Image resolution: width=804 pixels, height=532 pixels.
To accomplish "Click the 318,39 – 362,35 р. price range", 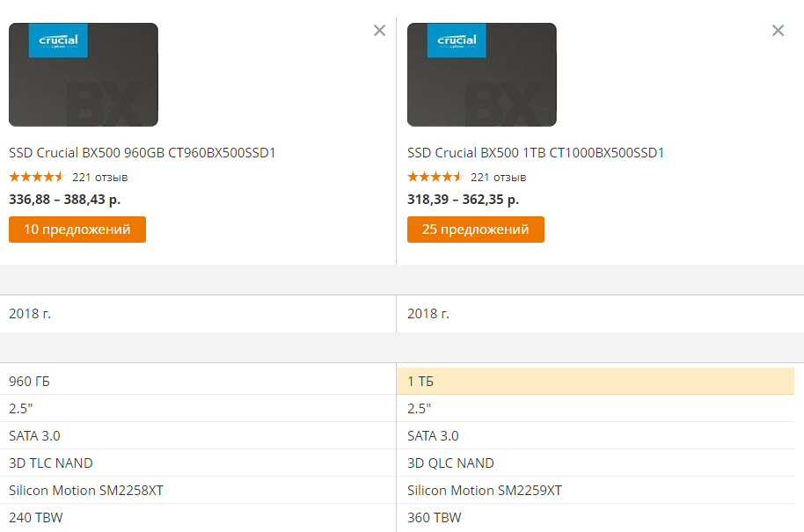I will (x=463, y=200).
